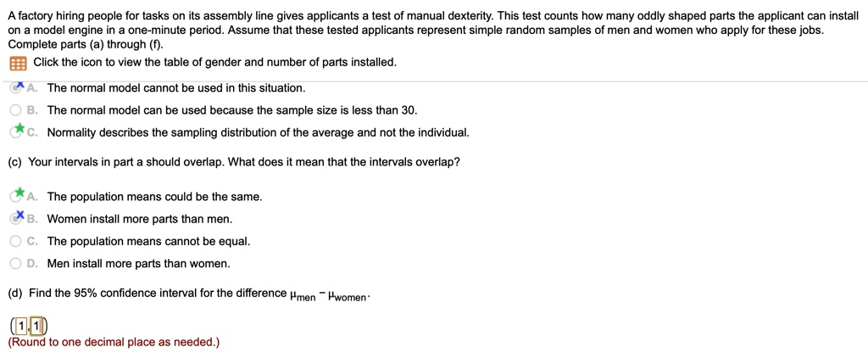Click the 'Round to one decimal place' hint

tap(114, 342)
